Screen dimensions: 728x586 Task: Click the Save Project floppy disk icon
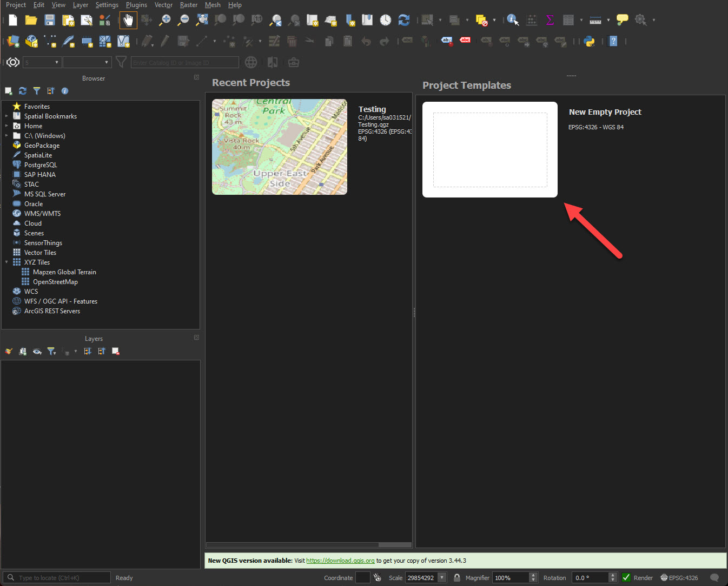[50, 21]
